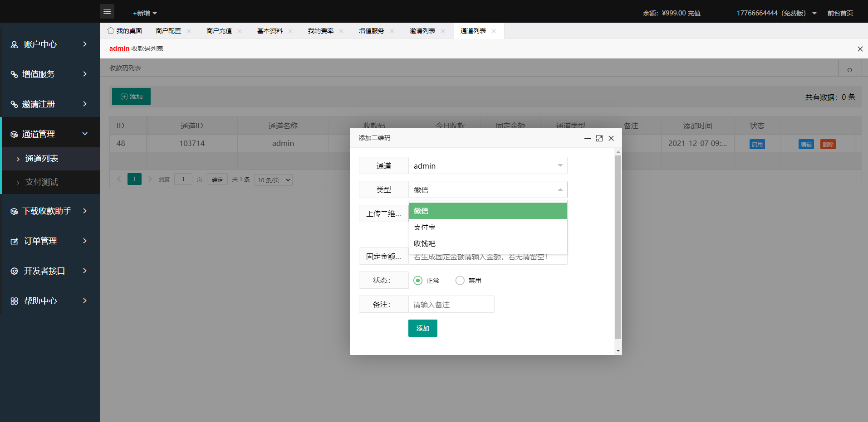Click the 订单管理 edit icon

(x=15, y=241)
